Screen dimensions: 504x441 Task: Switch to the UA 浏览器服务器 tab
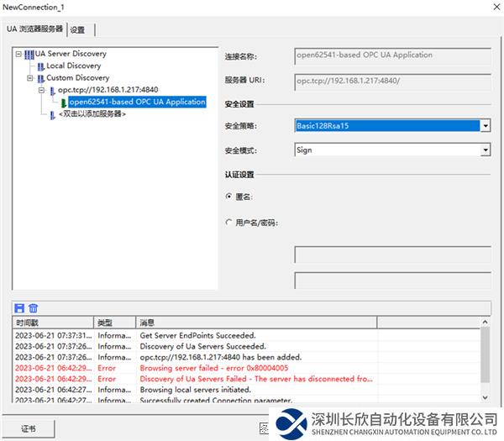tap(34, 29)
